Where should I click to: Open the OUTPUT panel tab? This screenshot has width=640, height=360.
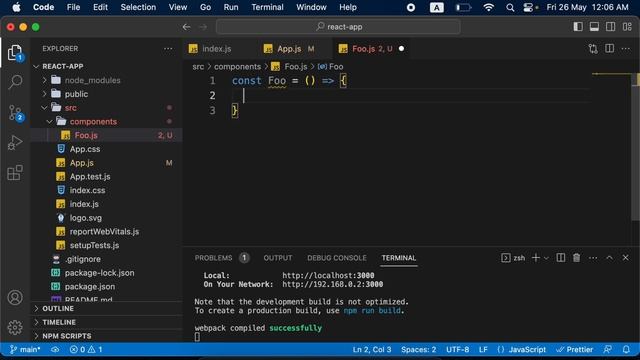(x=278, y=258)
